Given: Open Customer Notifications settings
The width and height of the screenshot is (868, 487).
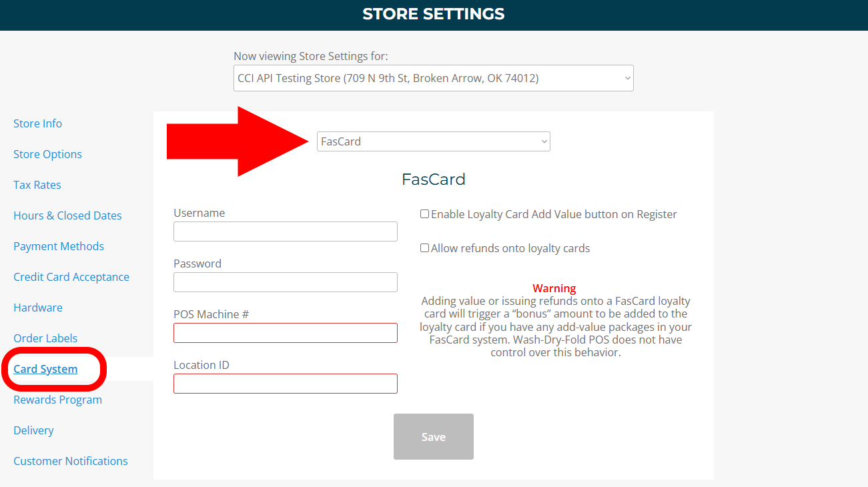Looking at the screenshot, I should pyautogui.click(x=71, y=461).
